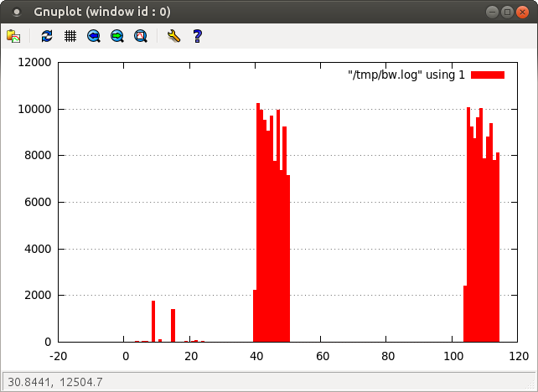Copy the plot to clipboard
The height and width of the screenshot is (392, 538).
pos(13,36)
